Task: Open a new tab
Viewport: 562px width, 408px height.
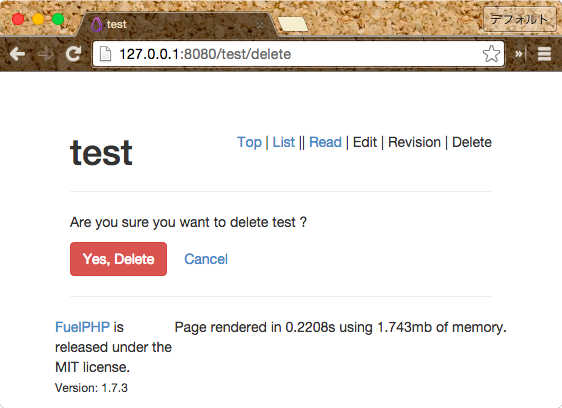Action: (293, 24)
